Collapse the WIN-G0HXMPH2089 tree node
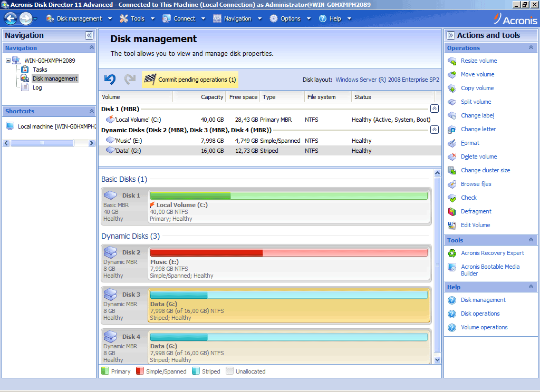This screenshot has height=392, width=540. (x=8, y=61)
